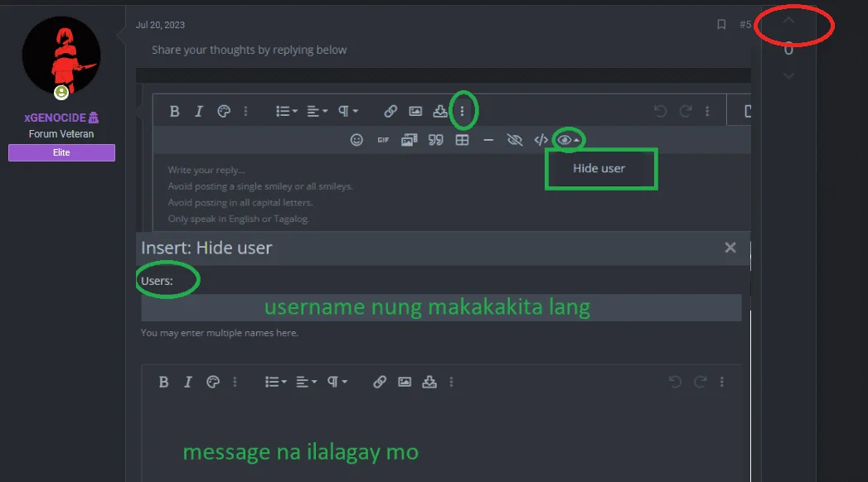The image size is (868, 482).
Task: Open the #5 post permalink
Action: coord(745,24)
